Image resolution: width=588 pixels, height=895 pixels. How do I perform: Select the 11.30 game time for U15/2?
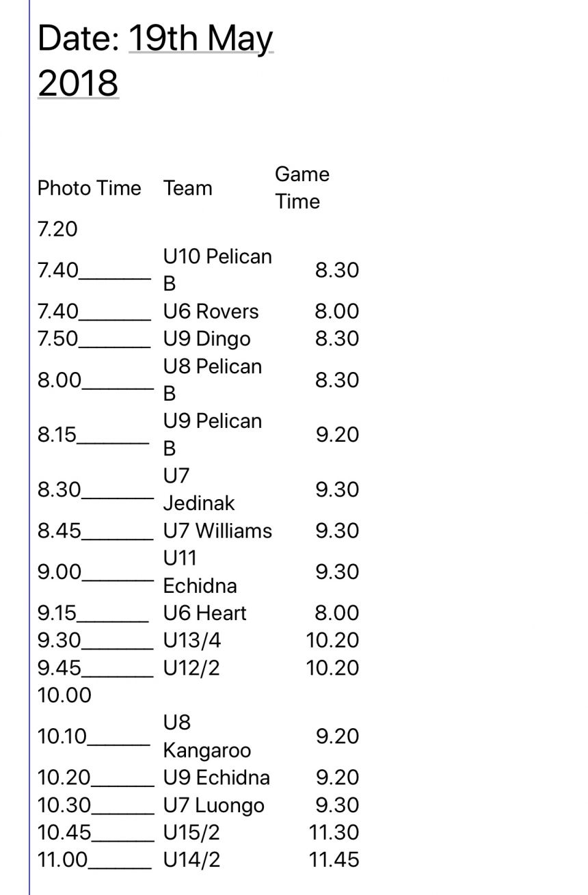point(334,833)
